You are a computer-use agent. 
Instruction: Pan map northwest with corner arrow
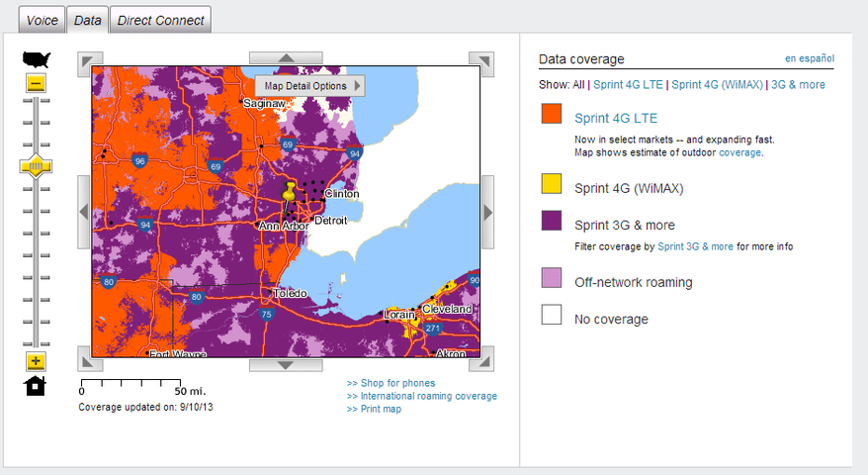coord(90,64)
